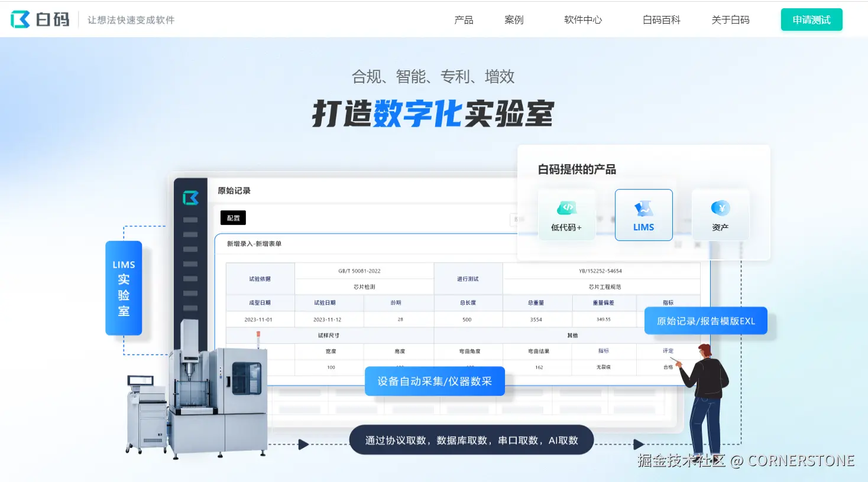The height and width of the screenshot is (482, 868).
Task: Click the standing man illustration
Action: click(x=704, y=403)
